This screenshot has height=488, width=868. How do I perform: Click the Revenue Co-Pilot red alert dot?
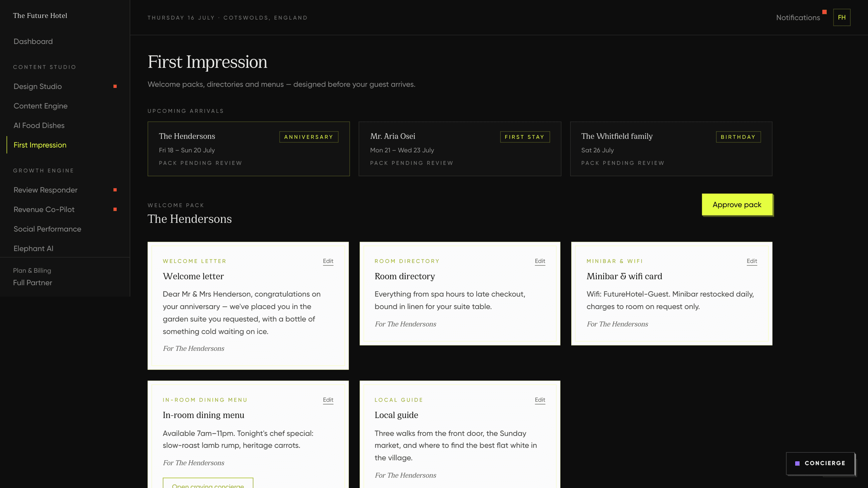tap(115, 210)
